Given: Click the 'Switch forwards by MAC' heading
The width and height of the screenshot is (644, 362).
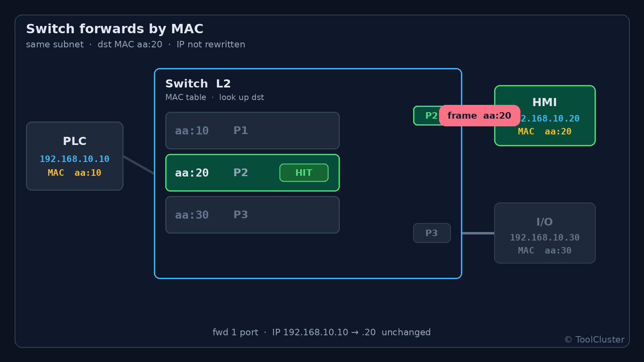Looking at the screenshot, I should click(x=115, y=29).
